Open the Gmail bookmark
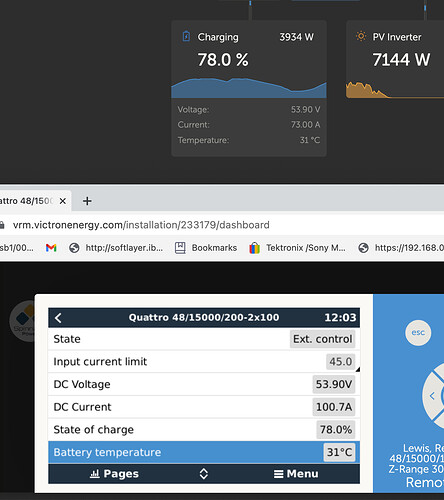The height and width of the screenshot is (500, 444). click(x=51, y=248)
